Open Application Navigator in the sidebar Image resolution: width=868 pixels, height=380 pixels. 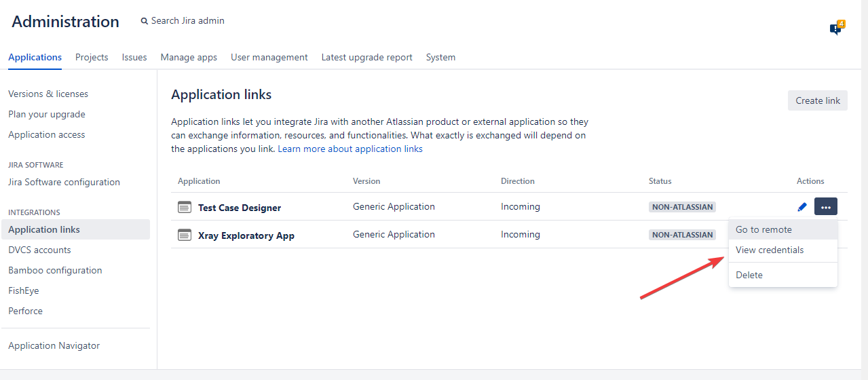point(54,345)
